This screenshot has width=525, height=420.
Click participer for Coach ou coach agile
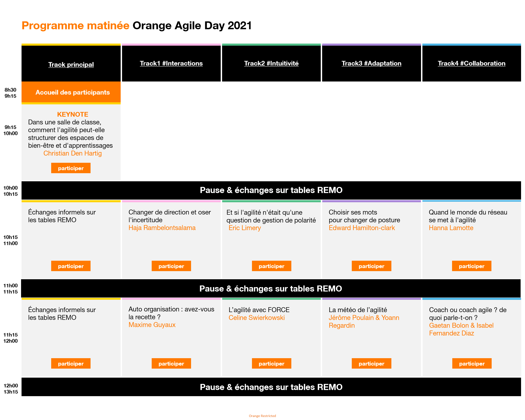[x=472, y=363]
